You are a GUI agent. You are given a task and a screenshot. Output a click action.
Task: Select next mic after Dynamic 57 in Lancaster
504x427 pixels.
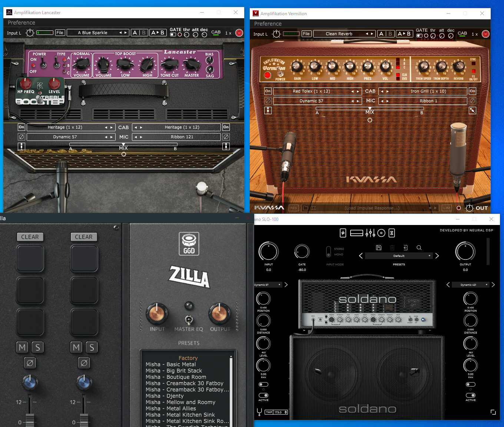[x=111, y=137]
